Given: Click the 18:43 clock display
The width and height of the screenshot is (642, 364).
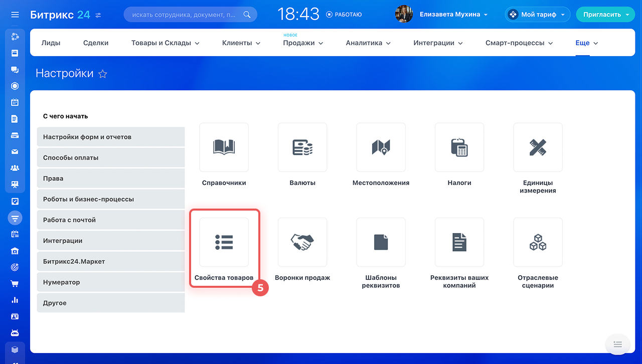Looking at the screenshot, I should point(298,15).
